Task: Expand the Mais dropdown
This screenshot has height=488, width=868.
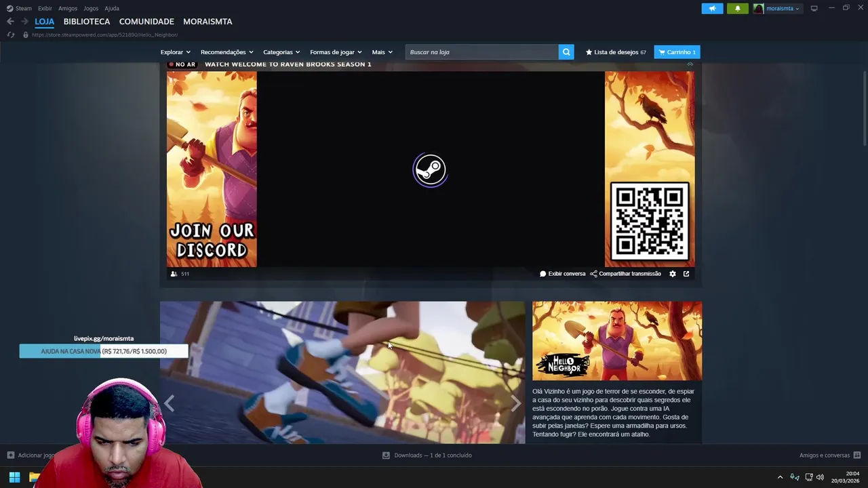Action: pyautogui.click(x=382, y=52)
